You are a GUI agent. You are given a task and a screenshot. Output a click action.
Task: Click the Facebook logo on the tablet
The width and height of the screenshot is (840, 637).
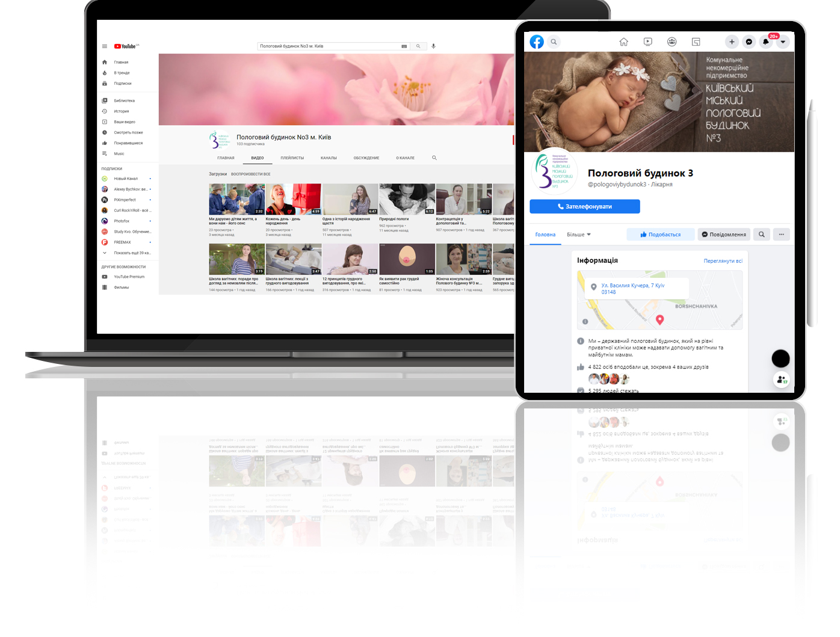(x=537, y=42)
